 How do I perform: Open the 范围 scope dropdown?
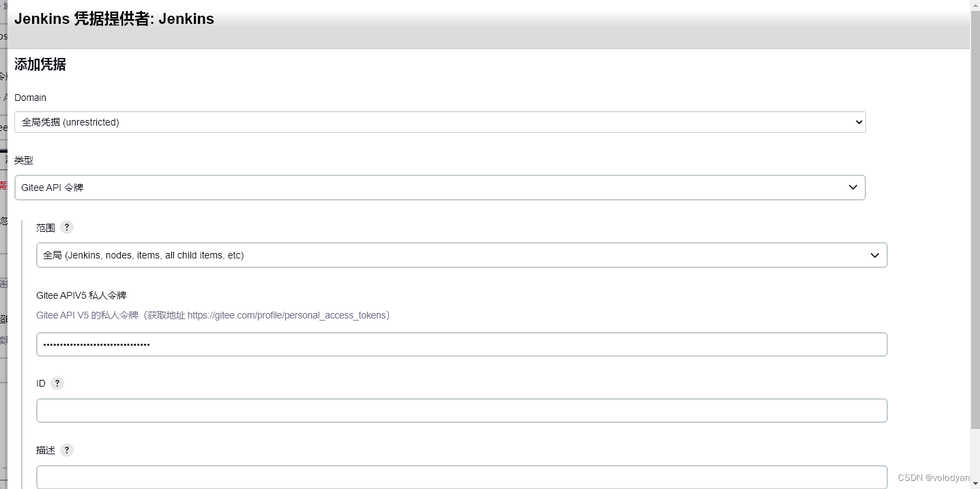click(x=461, y=255)
